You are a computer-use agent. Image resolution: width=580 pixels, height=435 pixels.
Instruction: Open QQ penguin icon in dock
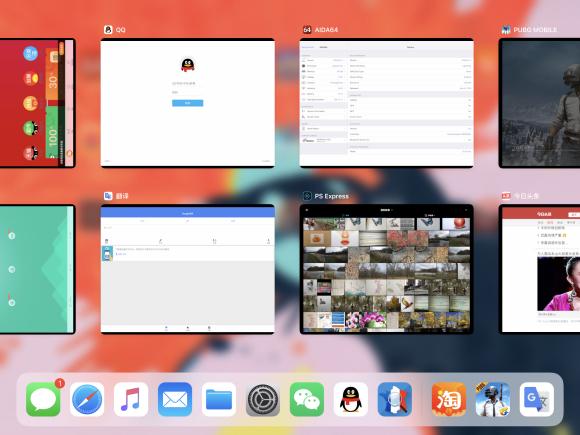click(351, 399)
